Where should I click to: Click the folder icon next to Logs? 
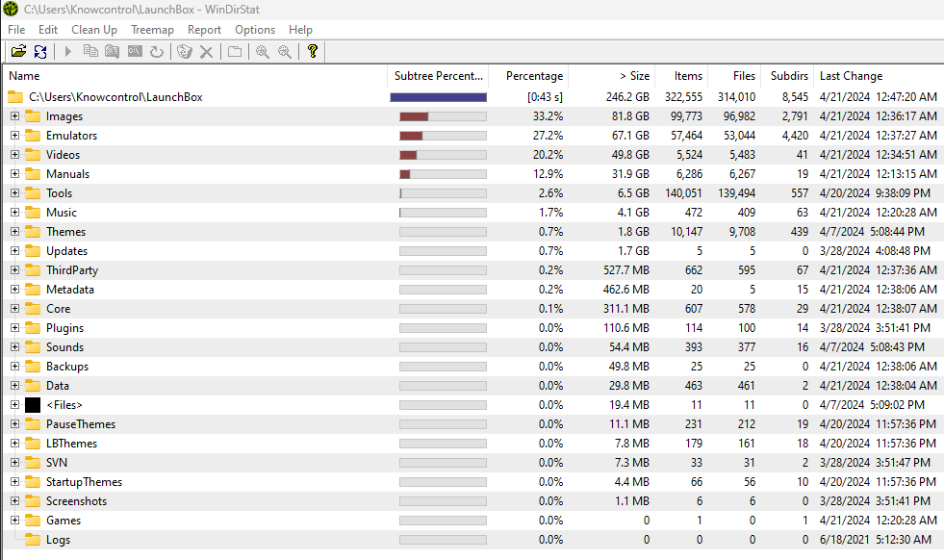click(x=33, y=540)
